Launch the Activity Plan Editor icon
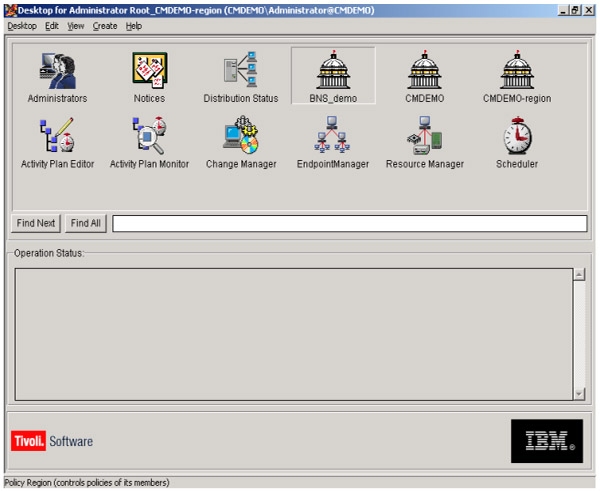600x491 pixels. click(x=57, y=136)
